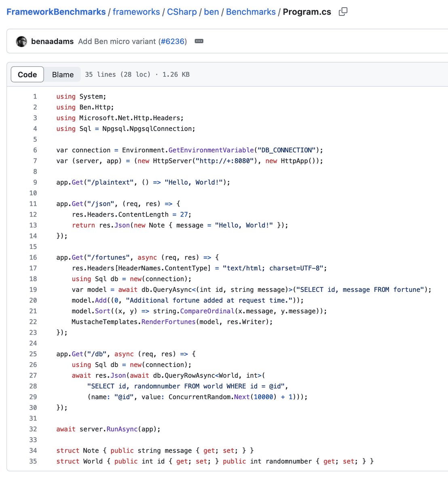Click 'struct Note' declaration
This screenshot has width=448, height=485.
coord(78,450)
